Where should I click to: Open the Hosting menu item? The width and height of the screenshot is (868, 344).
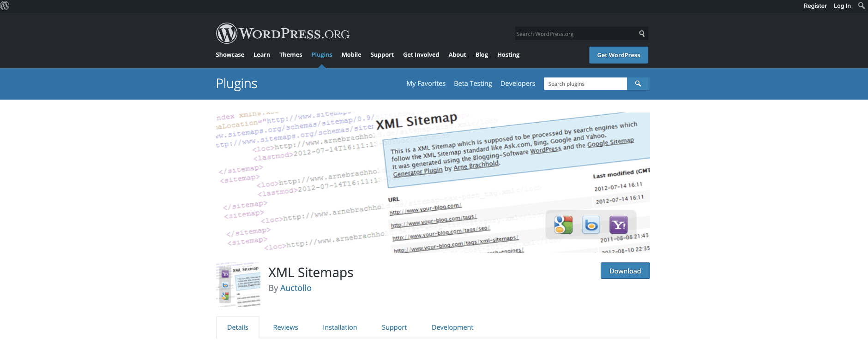(x=508, y=54)
